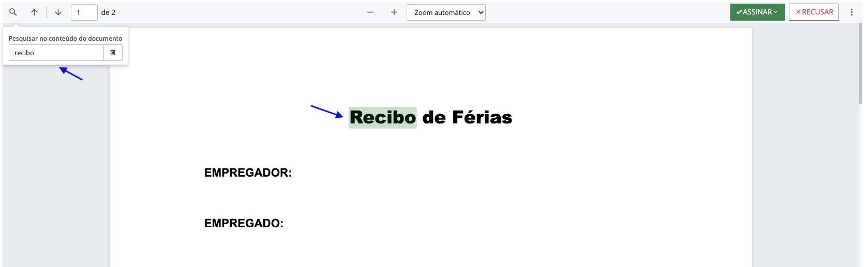Click the highlighted word 'Recibo' in document
Viewport: 868px width, 267px height.
pyautogui.click(x=382, y=118)
